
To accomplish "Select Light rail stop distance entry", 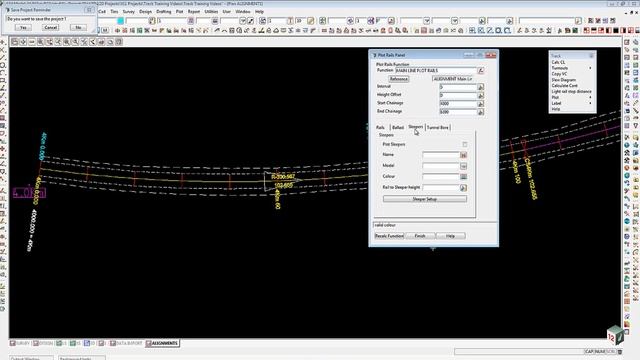I will point(571,91).
